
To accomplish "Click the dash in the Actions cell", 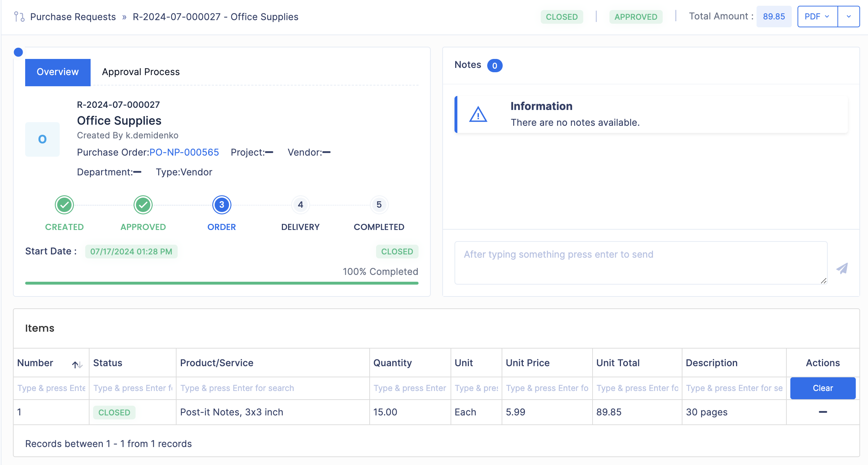I will pos(823,412).
